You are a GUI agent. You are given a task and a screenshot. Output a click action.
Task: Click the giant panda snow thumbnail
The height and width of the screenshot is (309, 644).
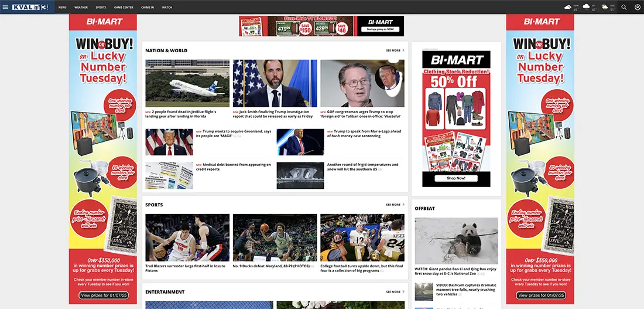(x=456, y=241)
